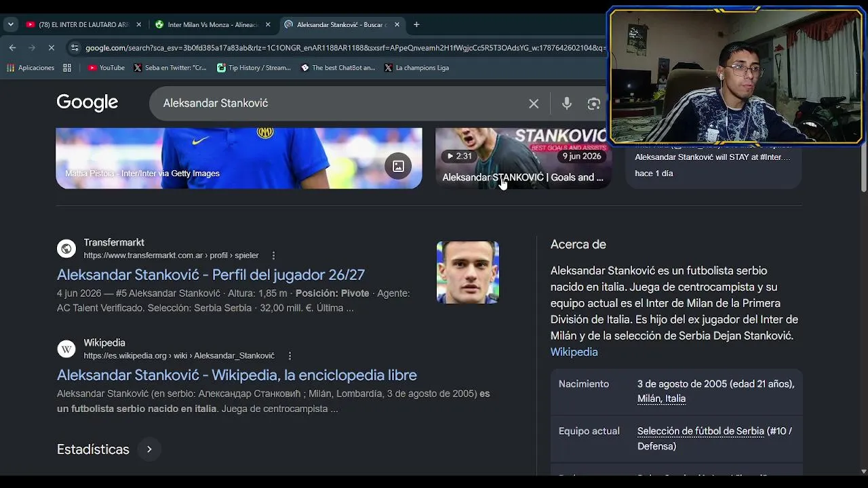The width and height of the screenshot is (868, 488).
Task: Close the Inter Milan Vs Monza tab
Action: click(268, 24)
